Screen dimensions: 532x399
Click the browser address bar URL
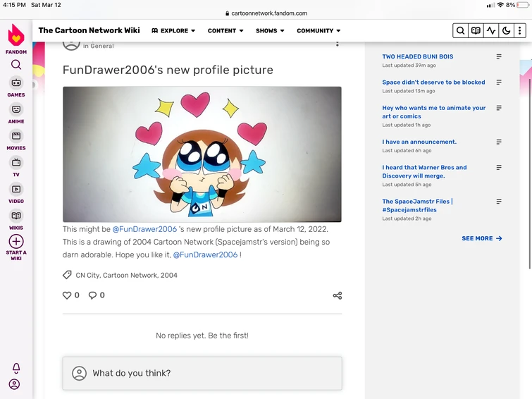point(266,13)
